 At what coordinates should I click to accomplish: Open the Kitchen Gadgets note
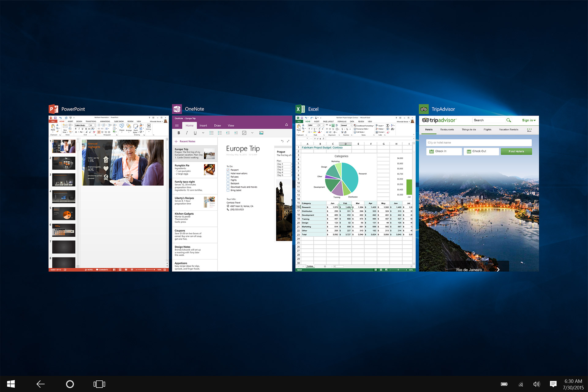195,218
